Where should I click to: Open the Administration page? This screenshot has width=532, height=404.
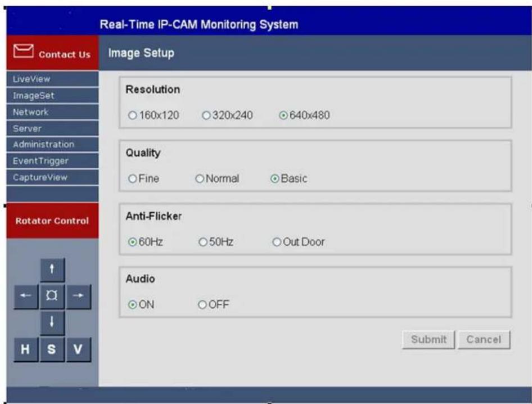tap(53, 145)
